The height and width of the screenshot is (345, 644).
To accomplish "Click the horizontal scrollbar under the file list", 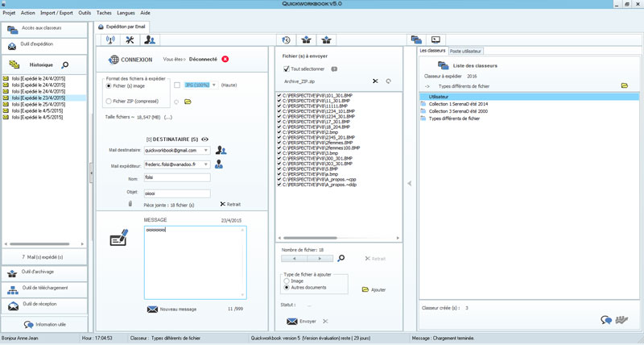I will 338,239.
